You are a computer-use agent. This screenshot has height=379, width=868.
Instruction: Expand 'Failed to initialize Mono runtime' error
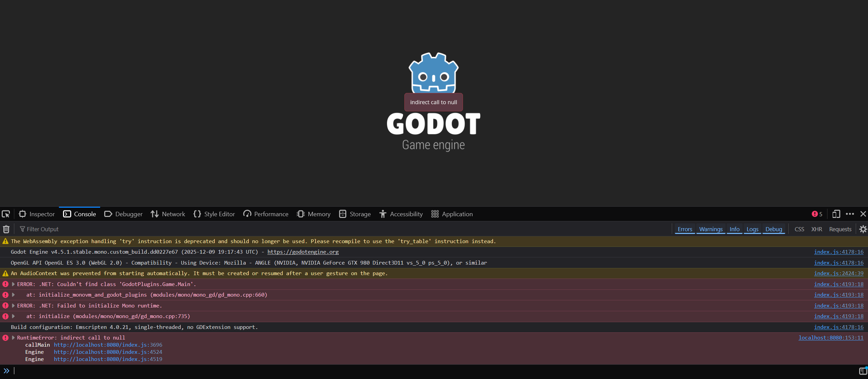13,305
